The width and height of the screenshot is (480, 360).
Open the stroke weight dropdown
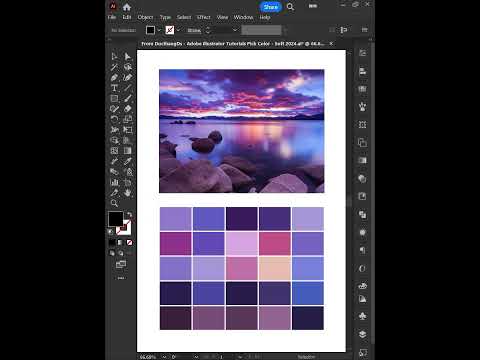tap(235, 30)
